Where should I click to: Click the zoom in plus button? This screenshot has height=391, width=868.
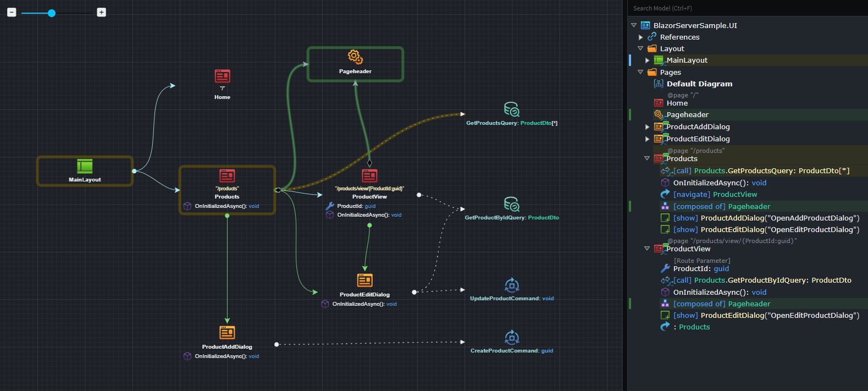(x=101, y=12)
